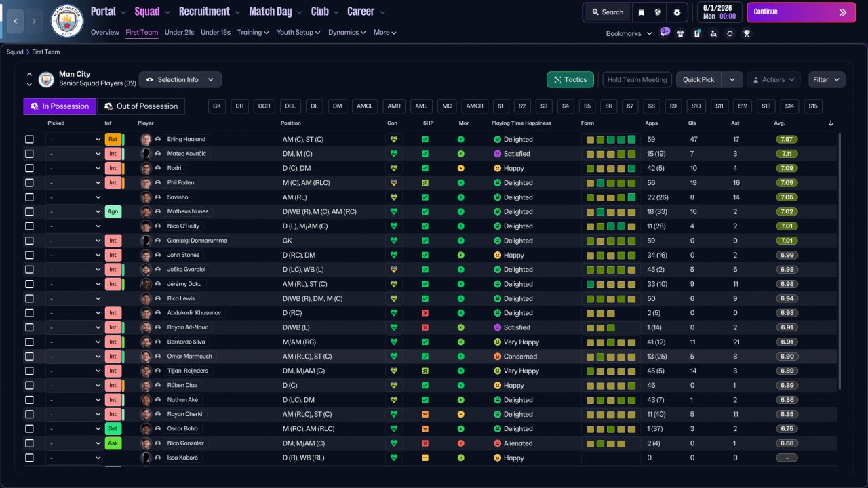Screen dimensions: 868x488
Task: Click Erling Haaland's form color bar
Action: click(x=611, y=140)
